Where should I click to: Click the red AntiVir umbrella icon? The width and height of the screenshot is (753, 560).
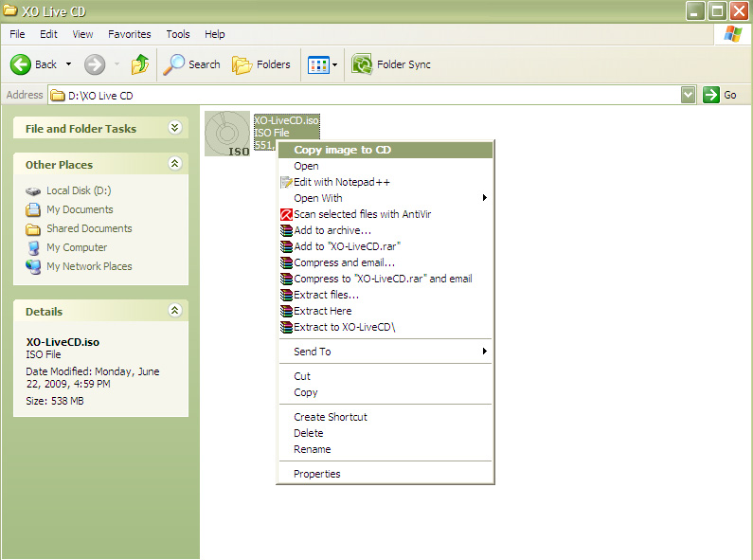click(x=286, y=215)
